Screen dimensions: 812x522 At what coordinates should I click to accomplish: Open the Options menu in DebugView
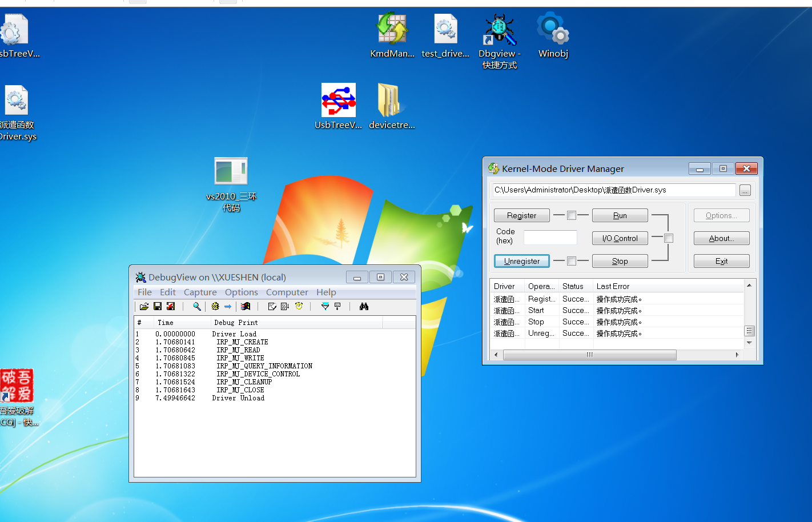pyautogui.click(x=242, y=292)
